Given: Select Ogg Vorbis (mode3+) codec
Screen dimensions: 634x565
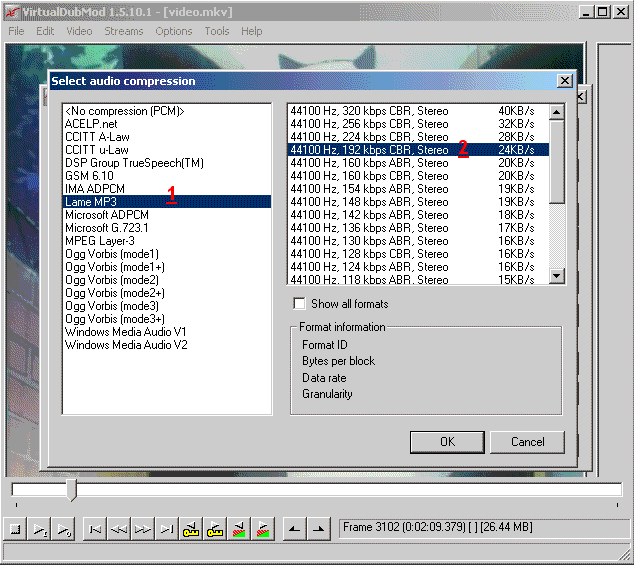Looking at the screenshot, I should point(167,318).
